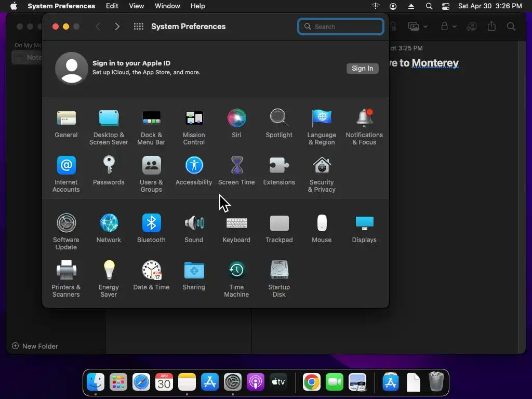Open Notifications & Focus preferences
This screenshot has height=399, width=532.
(364, 128)
